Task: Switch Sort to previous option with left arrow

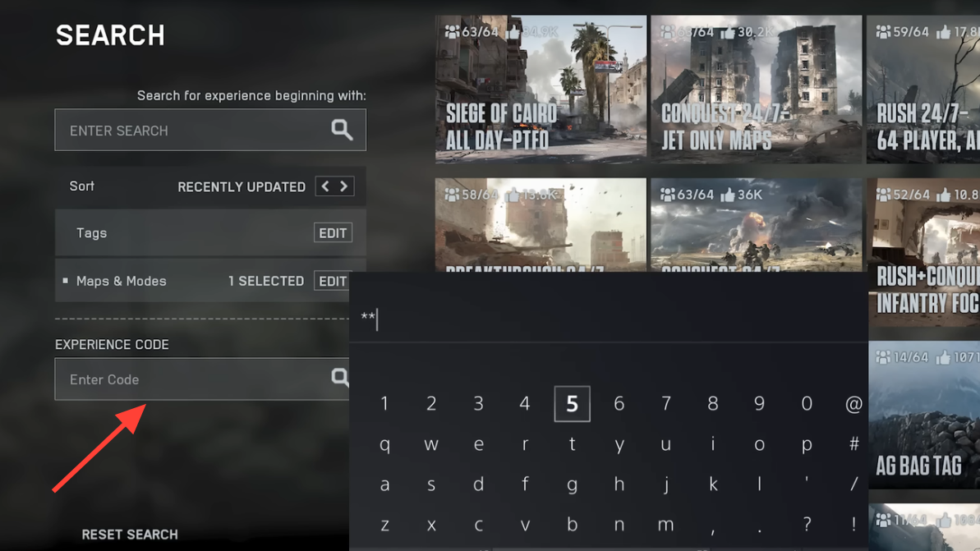Action: pos(325,186)
